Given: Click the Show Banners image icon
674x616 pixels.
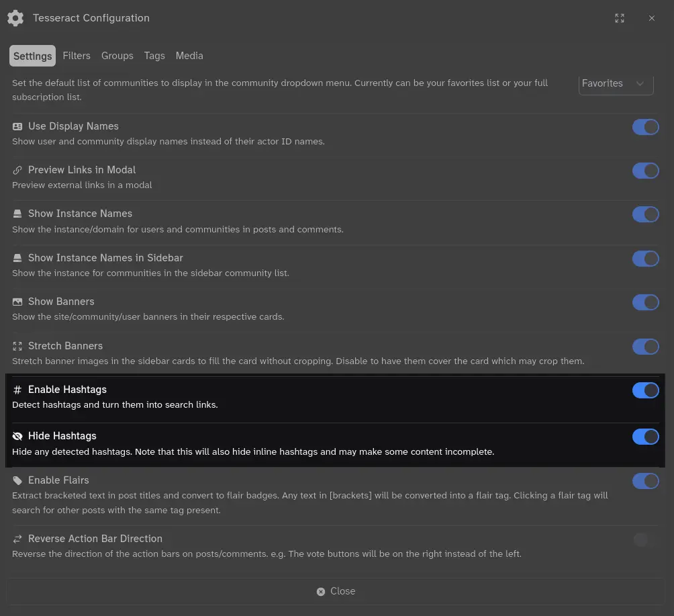Looking at the screenshot, I should (17, 302).
